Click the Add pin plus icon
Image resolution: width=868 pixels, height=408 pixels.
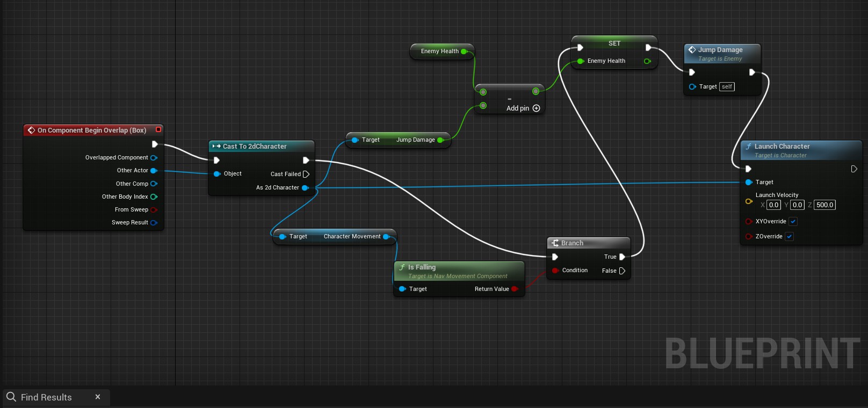pos(536,108)
